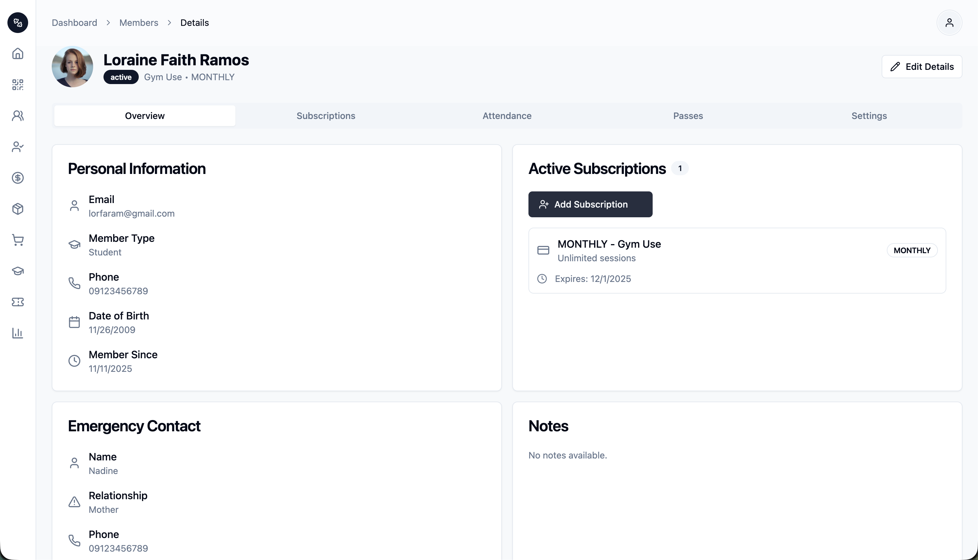Click the Add Subscription button
Image resolution: width=978 pixels, height=560 pixels.
pyautogui.click(x=590, y=204)
